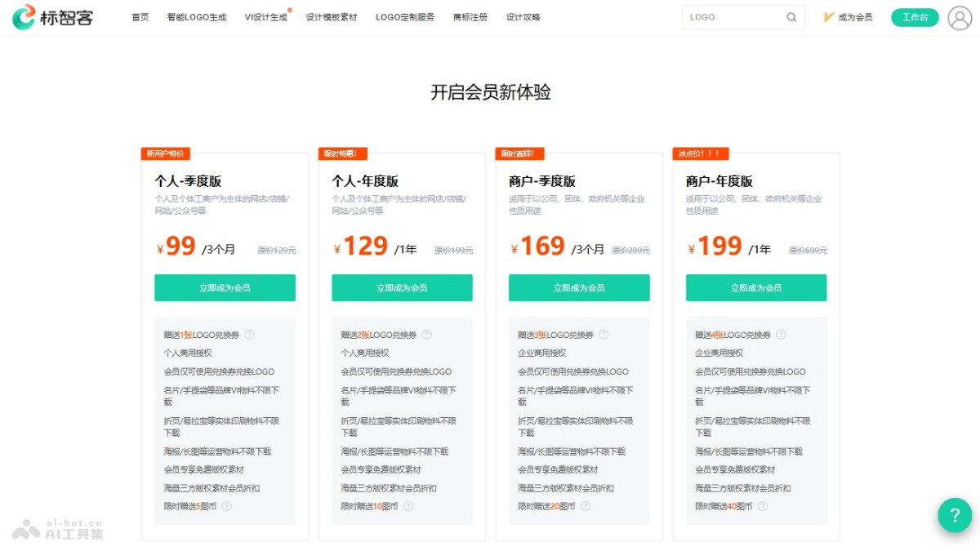Open the 首页 menu item
The image size is (980, 551).
click(139, 16)
